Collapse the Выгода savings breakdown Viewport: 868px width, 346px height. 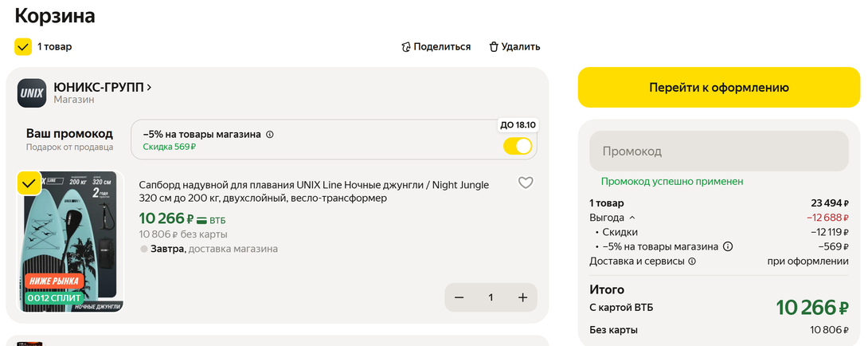[631, 218]
